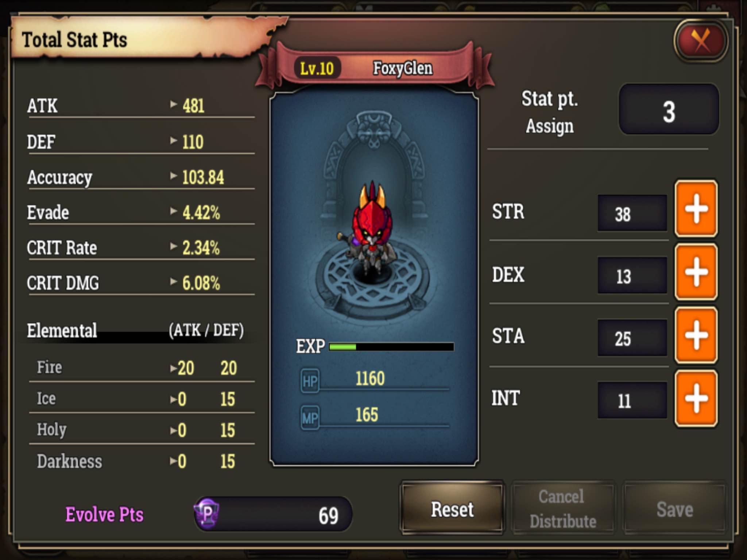Click the Reset button
747x560 pixels.
[x=452, y=508]
